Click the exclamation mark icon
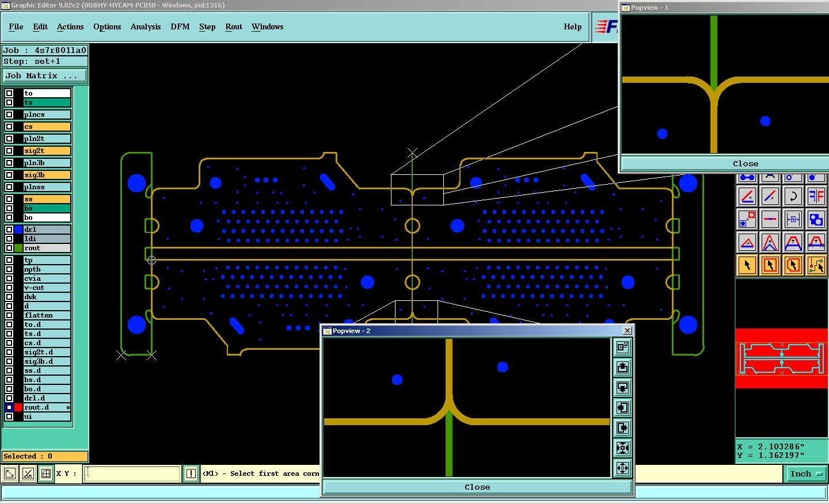Viewport: 829px width, 504px height. click(x=191, y=474)
